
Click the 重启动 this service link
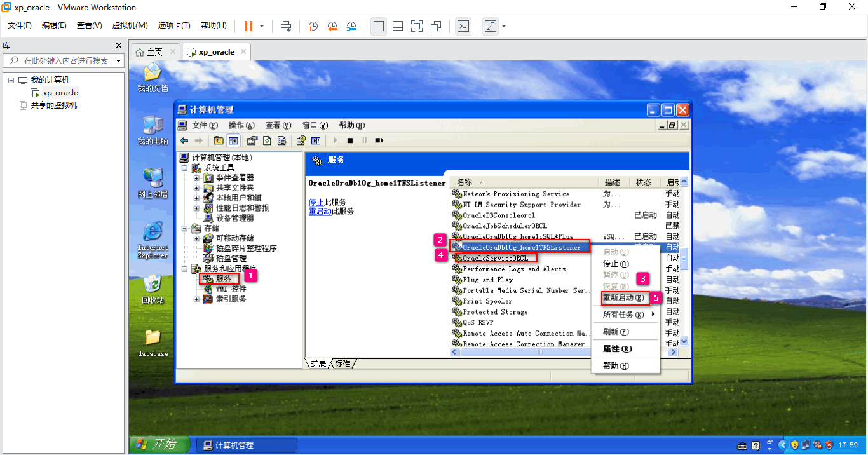click(320, 211)
